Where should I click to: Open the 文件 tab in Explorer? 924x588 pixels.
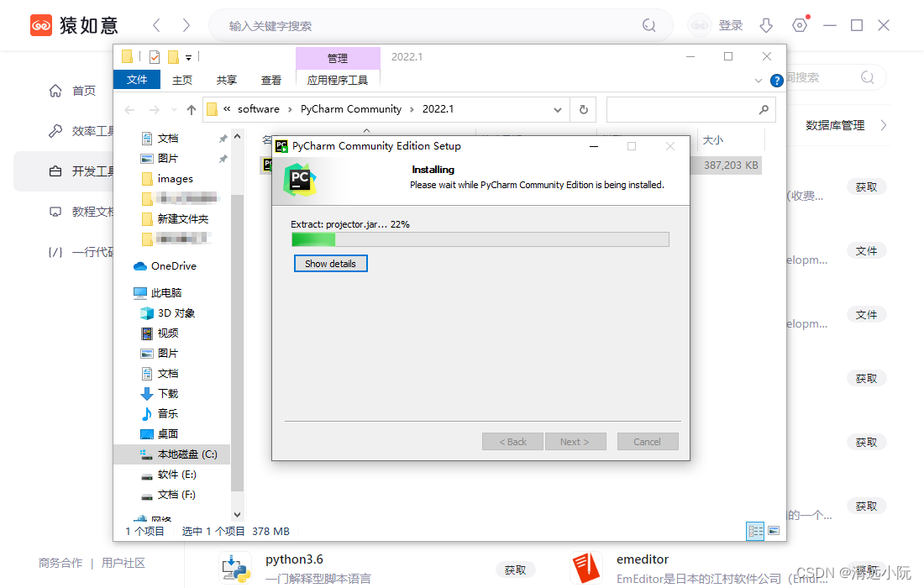tap(137, 80)
